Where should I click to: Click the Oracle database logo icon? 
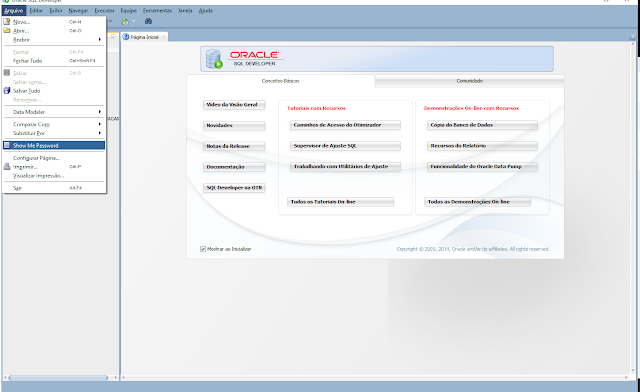pos(213,59)
